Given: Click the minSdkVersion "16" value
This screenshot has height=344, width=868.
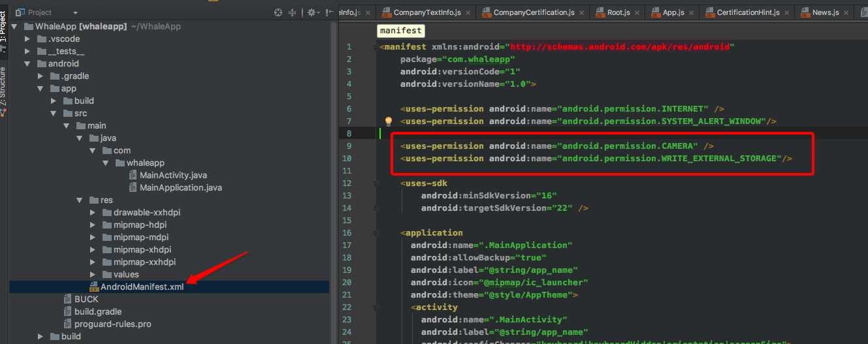Looking at the screenshot, I should (x=545, y=196).
